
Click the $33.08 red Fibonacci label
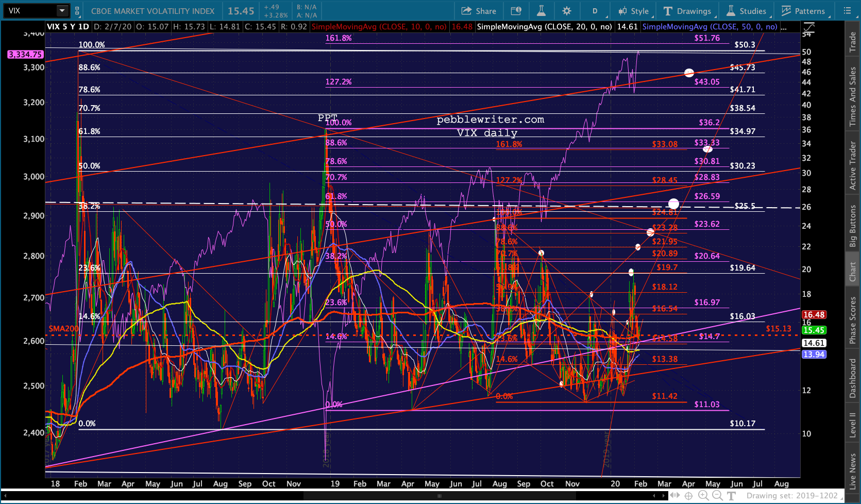(x=665, y=144)
